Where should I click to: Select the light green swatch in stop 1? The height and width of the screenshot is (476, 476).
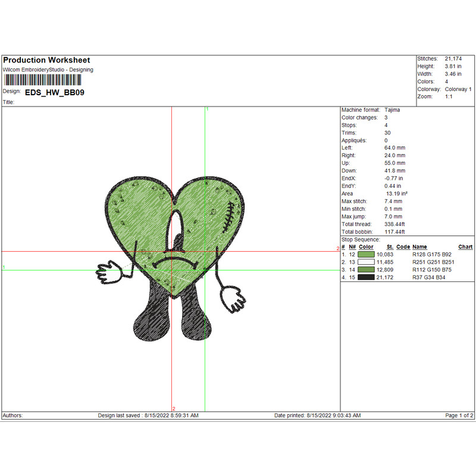click(x=366, y=255)
